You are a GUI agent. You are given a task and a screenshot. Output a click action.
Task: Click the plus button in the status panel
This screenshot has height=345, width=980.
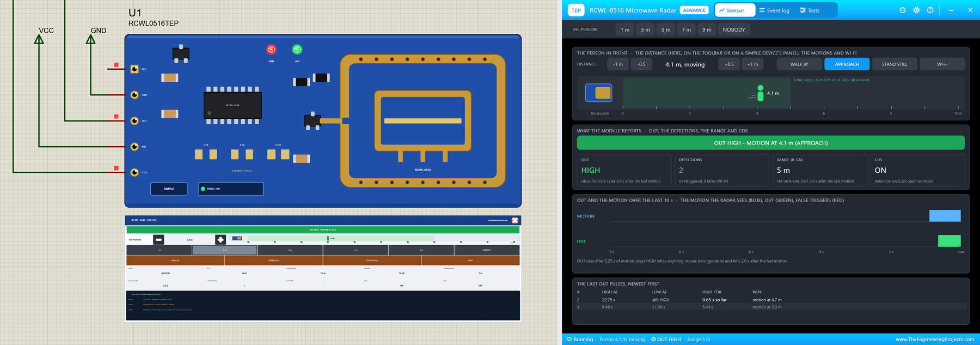point(220,240)
